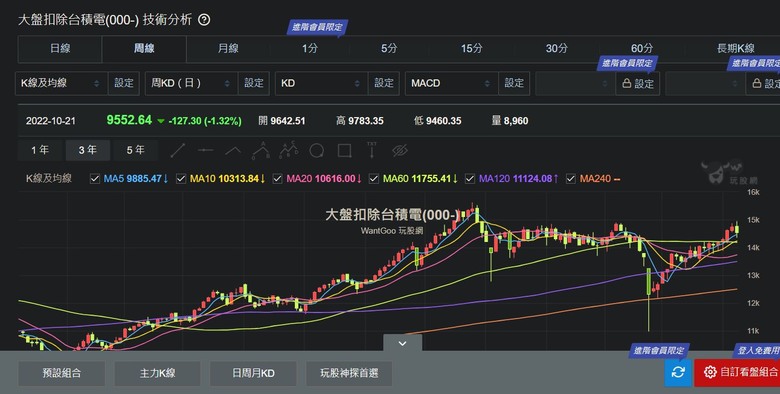Select the rectangle drawing tool
The image size is (780, 394).
point(344,150)
